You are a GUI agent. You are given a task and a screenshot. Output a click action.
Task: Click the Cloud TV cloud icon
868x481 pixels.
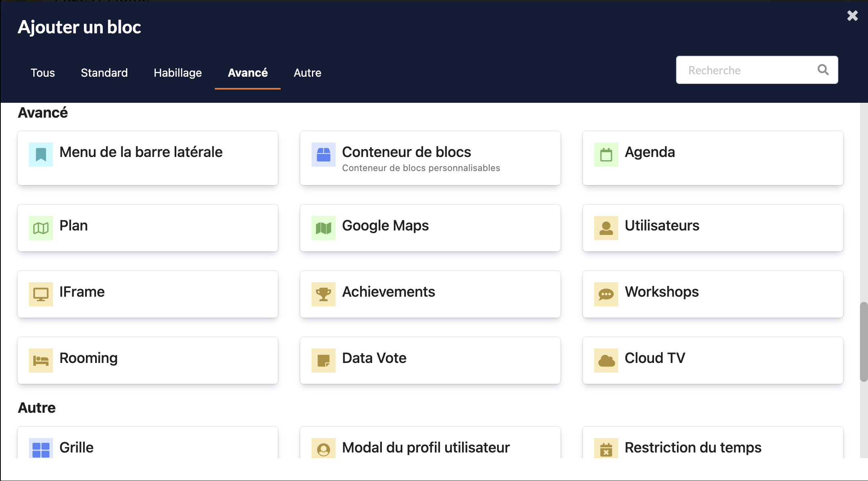coord(606,361)
